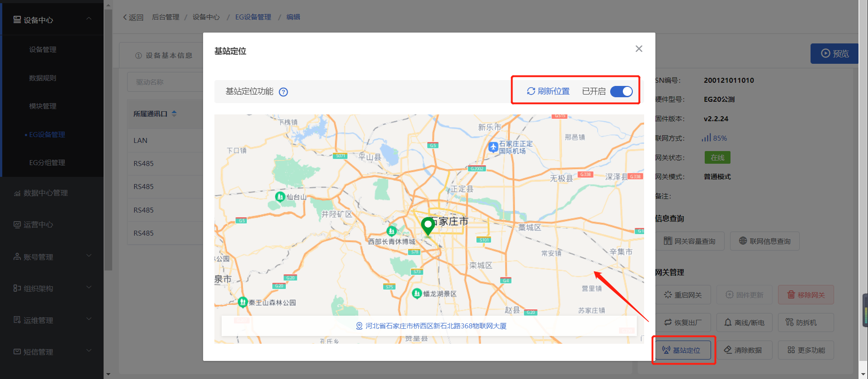868x379 pixels.
Task: Open 模块管理 in the sidebar
Action: pyautogui.click(x=43, y=106)
